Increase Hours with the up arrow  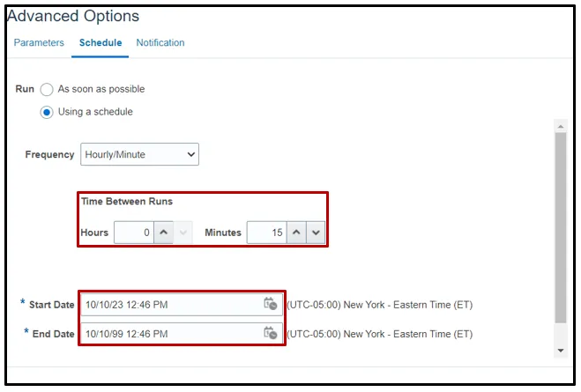coord(164,233)
